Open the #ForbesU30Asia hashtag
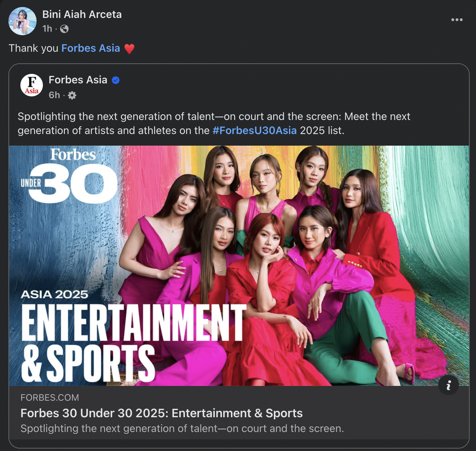 point(255,131)
